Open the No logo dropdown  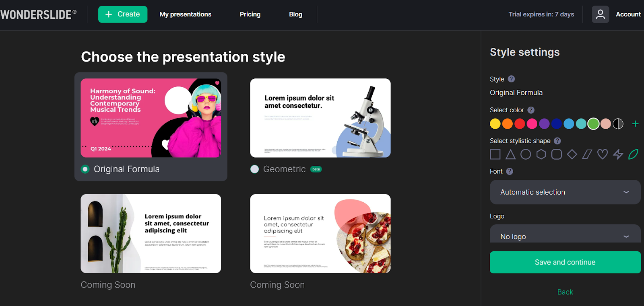pos(565,236)
